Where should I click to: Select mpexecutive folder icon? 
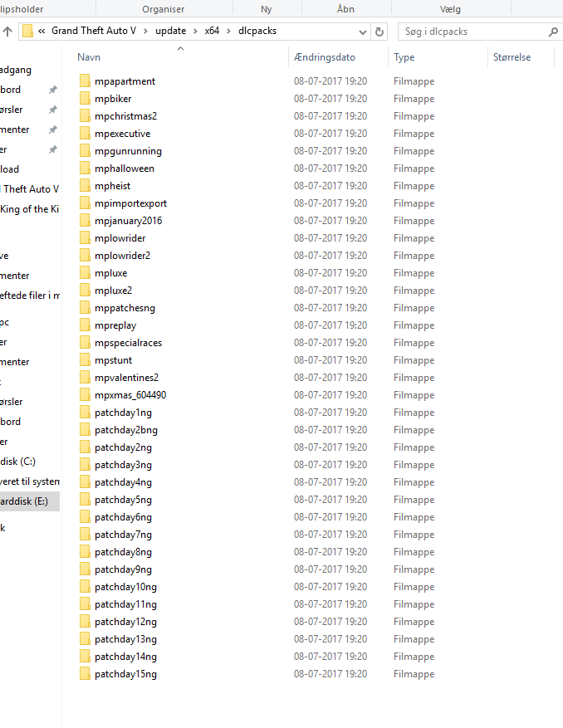(x=85, y=134)
